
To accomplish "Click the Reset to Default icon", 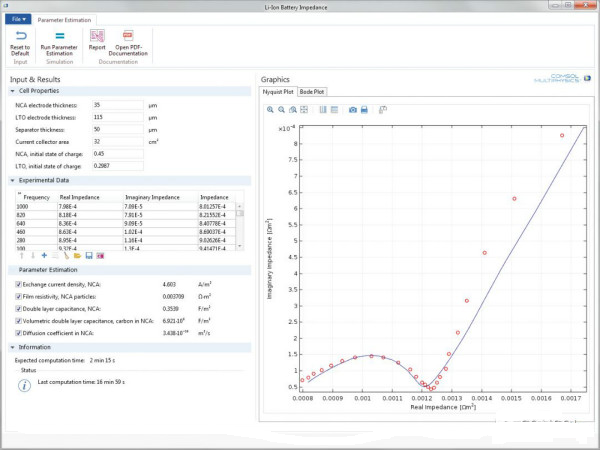I will (x=20, y=36).
